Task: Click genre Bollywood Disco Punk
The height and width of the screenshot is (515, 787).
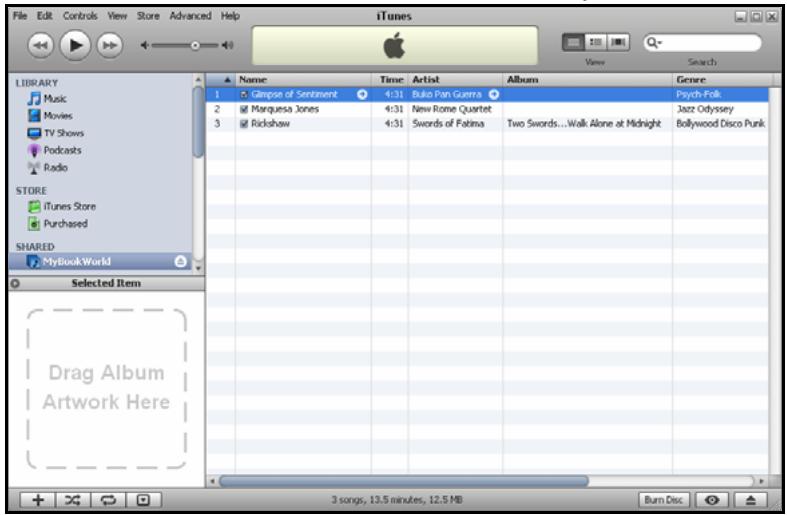Action: pyautogui.click(x=720, y=123)
